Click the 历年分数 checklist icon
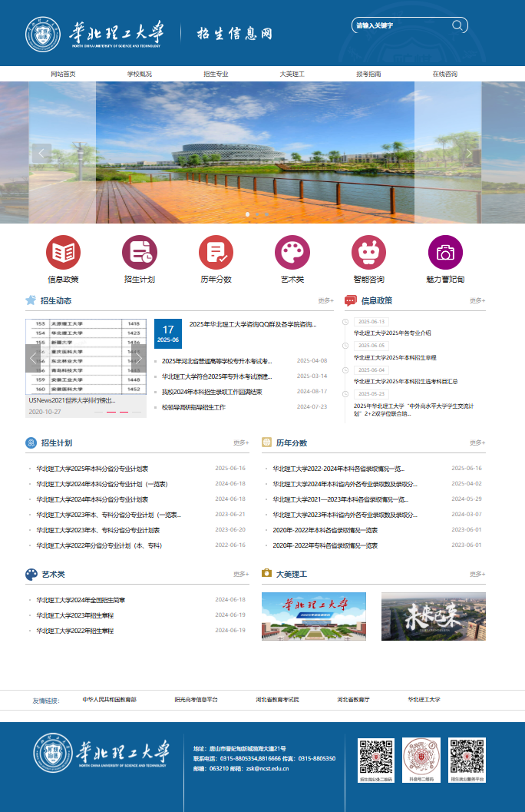 pos(216,252)
